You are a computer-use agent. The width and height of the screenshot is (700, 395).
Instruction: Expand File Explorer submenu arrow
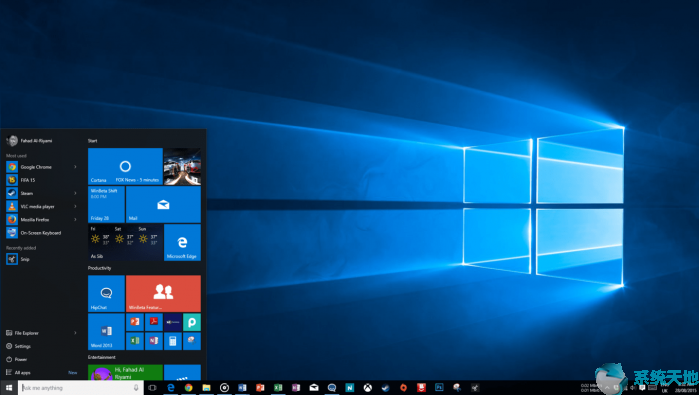point(75,333)
